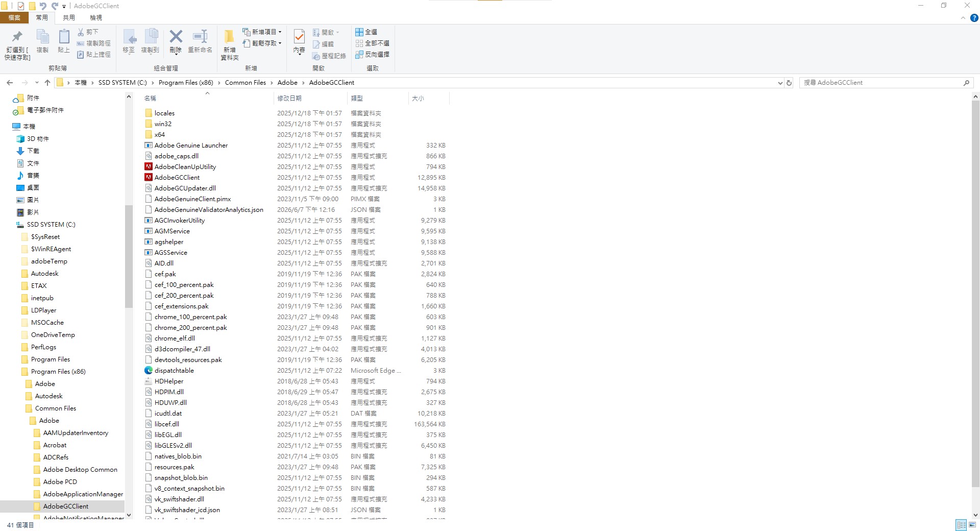Select 剪下 cut in the ribbon
Viewport: 980px width, 531px height.
pyautogui.click(x=88, y=32)
